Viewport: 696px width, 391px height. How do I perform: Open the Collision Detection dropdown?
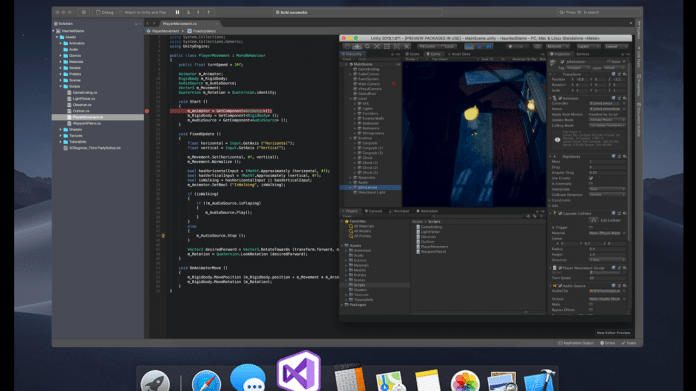(607, 194)
